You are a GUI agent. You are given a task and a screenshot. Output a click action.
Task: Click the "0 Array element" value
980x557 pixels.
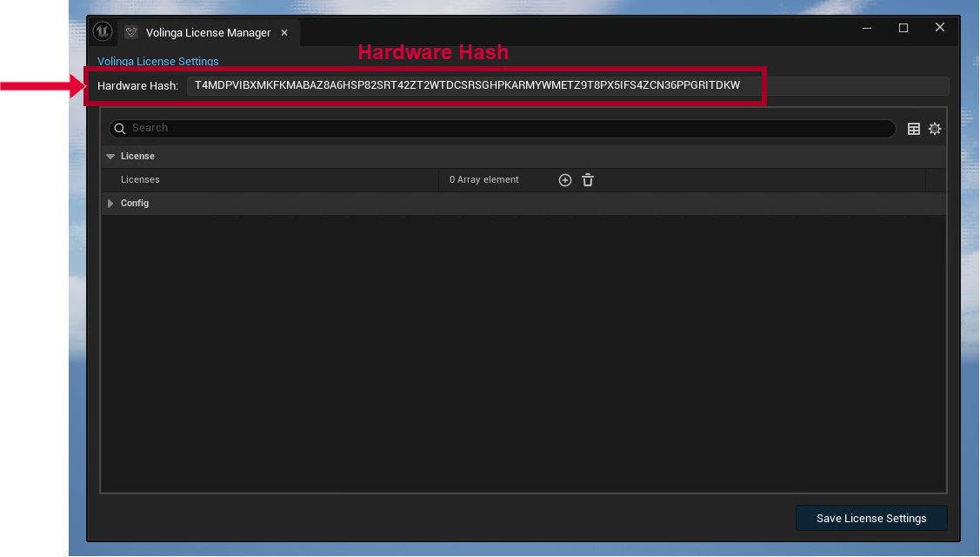pos(483,180)
